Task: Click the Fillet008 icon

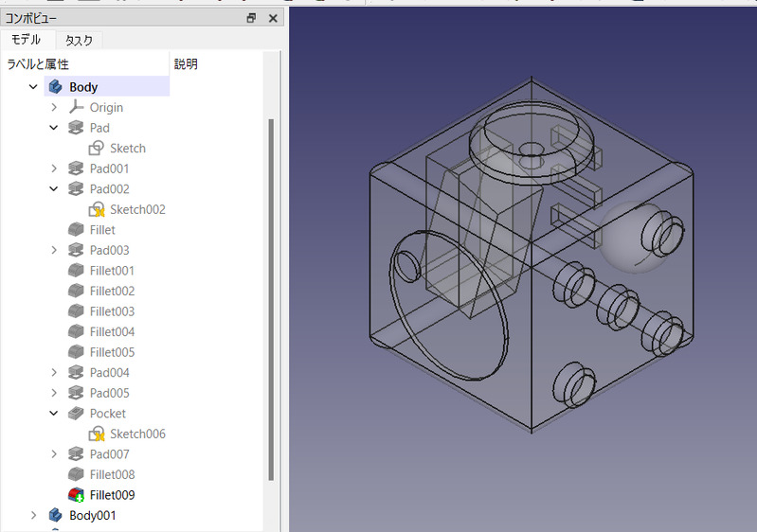Action: pos(76,474)
